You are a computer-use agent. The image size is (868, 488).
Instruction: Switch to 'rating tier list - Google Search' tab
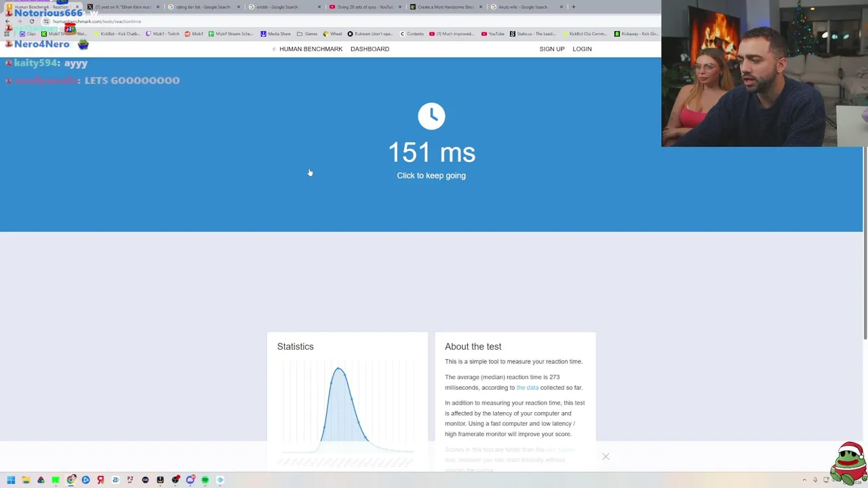(x=203, y=7)
